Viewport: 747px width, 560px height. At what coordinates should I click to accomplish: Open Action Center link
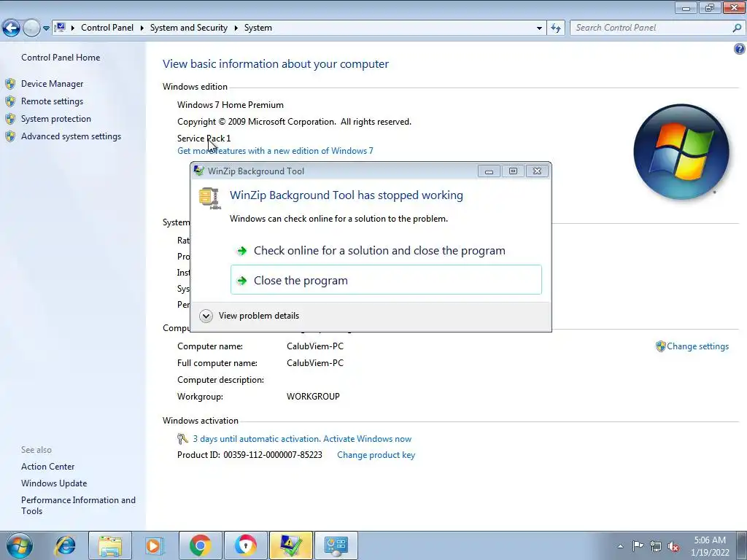pos(47,467)
